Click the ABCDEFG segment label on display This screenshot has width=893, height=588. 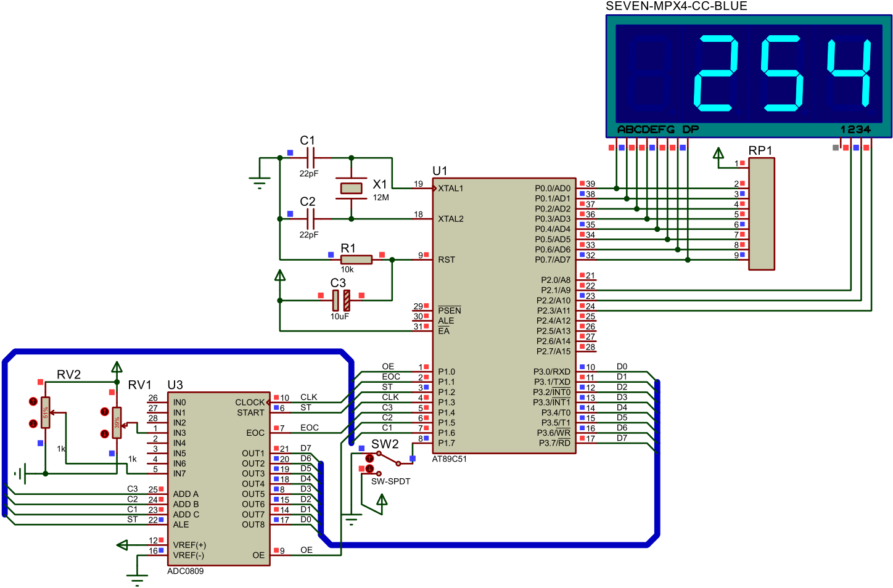coord(646,129)
